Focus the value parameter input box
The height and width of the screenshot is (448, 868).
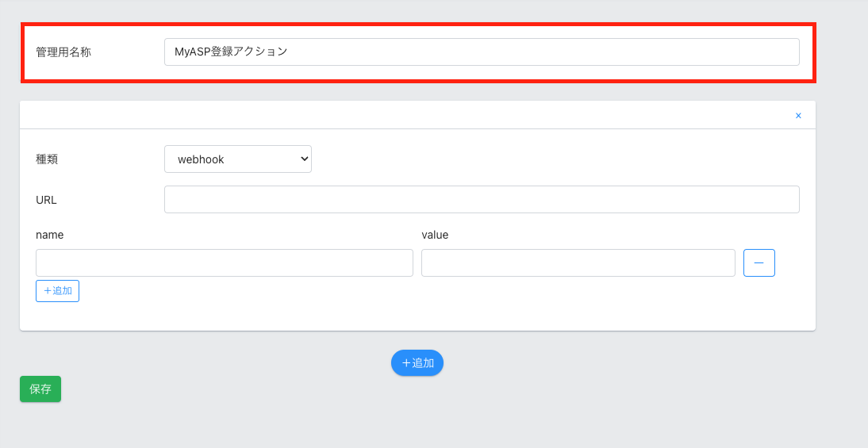(578, 263)
